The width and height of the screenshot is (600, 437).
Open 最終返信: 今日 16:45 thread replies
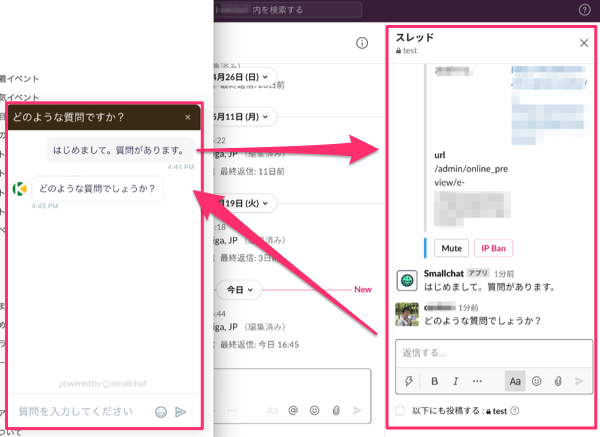[x=259, y=345]
